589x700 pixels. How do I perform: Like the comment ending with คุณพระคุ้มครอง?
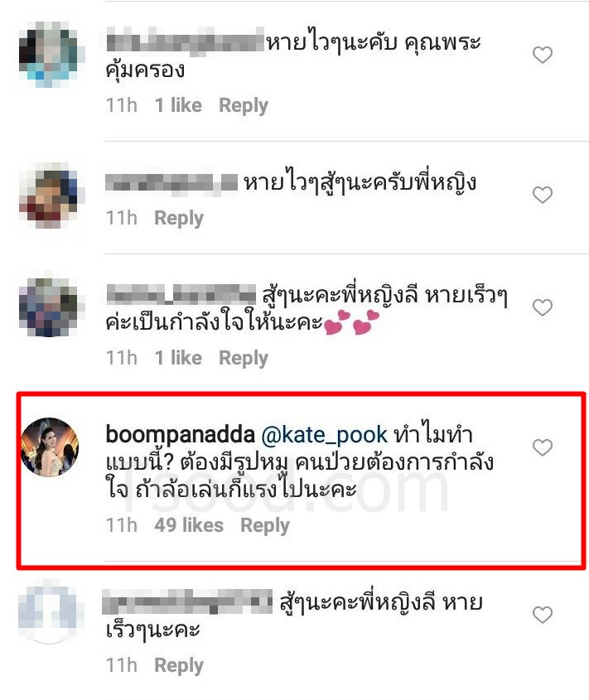(x=542, y=55)
